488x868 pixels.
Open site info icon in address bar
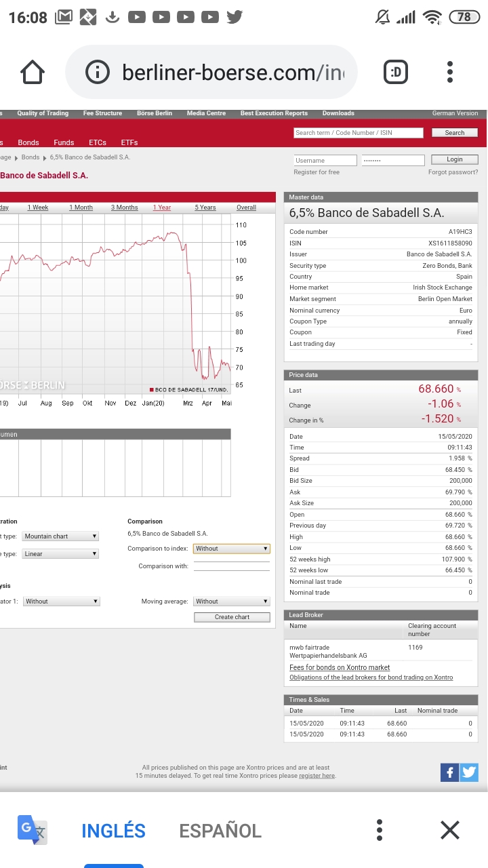[x=98, y=72]
